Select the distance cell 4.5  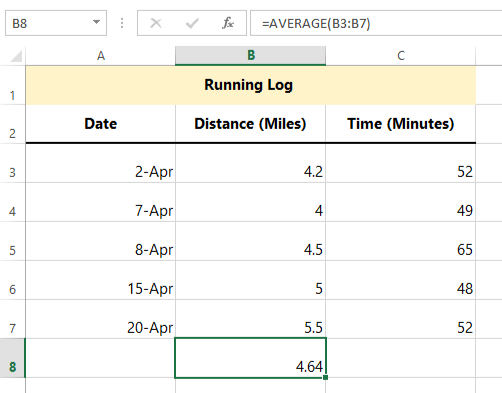pos(250,241)
